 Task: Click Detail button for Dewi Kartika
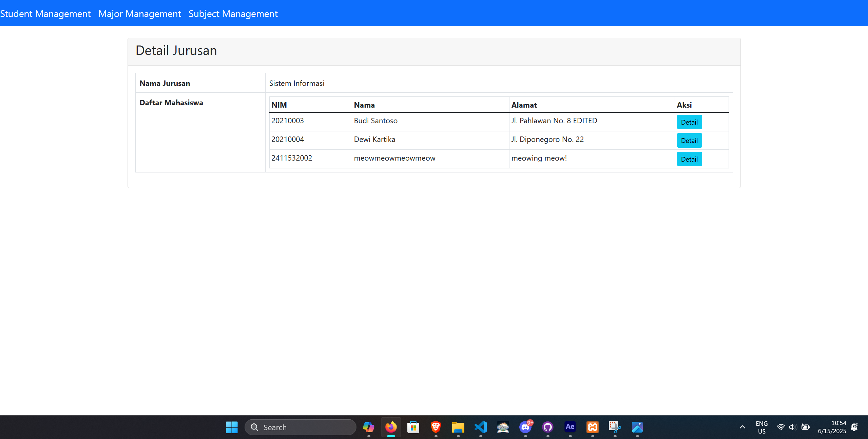689,141
